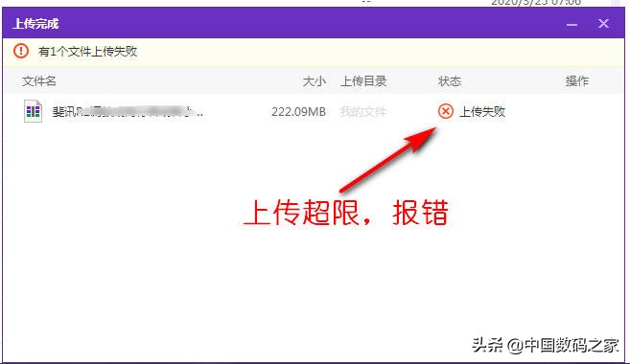Click the archive file icon of the failed upload

(33, 111)
